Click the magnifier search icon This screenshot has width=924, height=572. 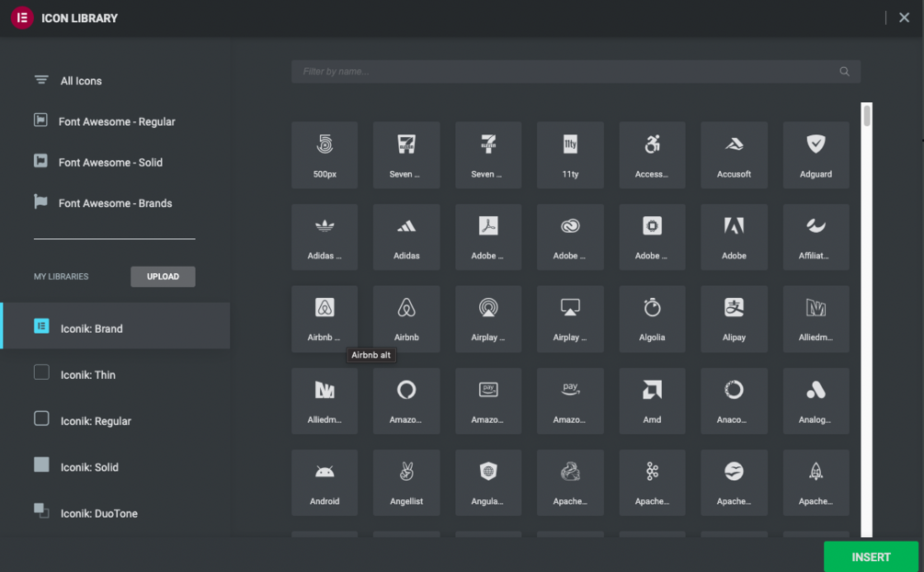coord(844,72)
